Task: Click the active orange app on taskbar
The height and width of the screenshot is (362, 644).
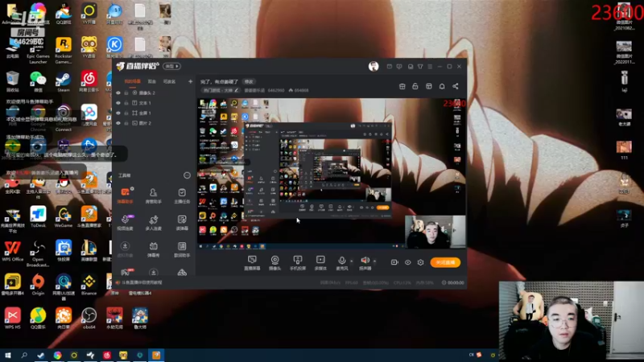Action: point(156,355)
